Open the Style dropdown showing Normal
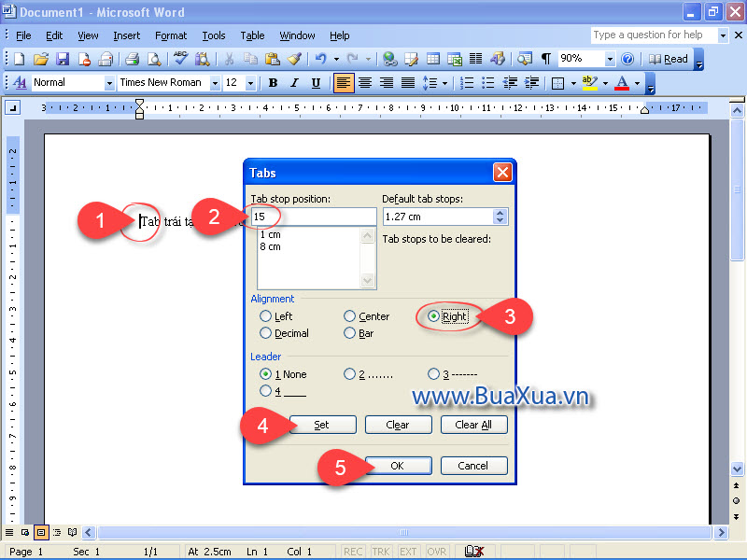 coord(109,83)
